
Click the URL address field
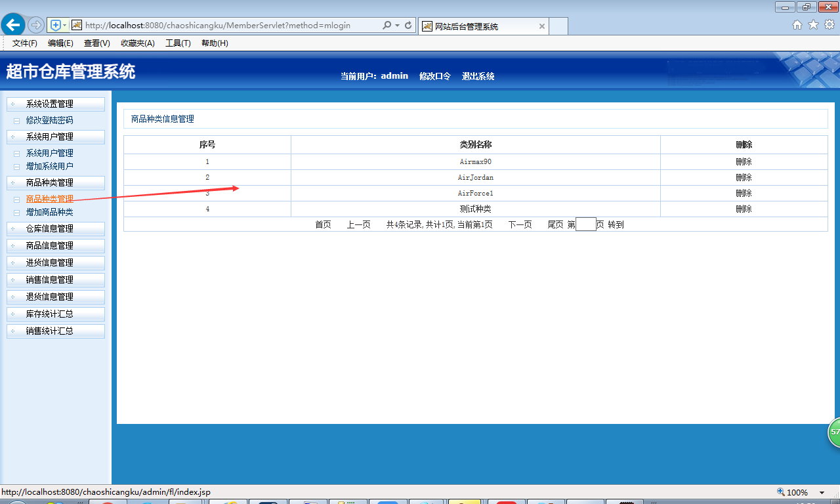pos(231,25)
